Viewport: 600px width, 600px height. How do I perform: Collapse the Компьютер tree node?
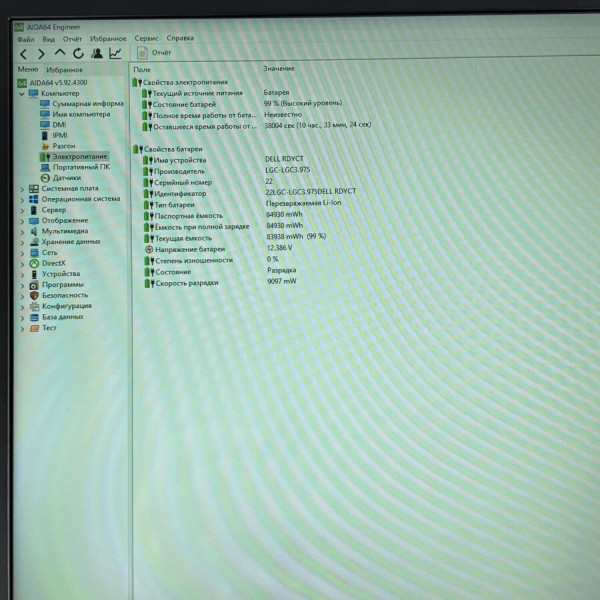pyautogui.click(x=21, y=94)
